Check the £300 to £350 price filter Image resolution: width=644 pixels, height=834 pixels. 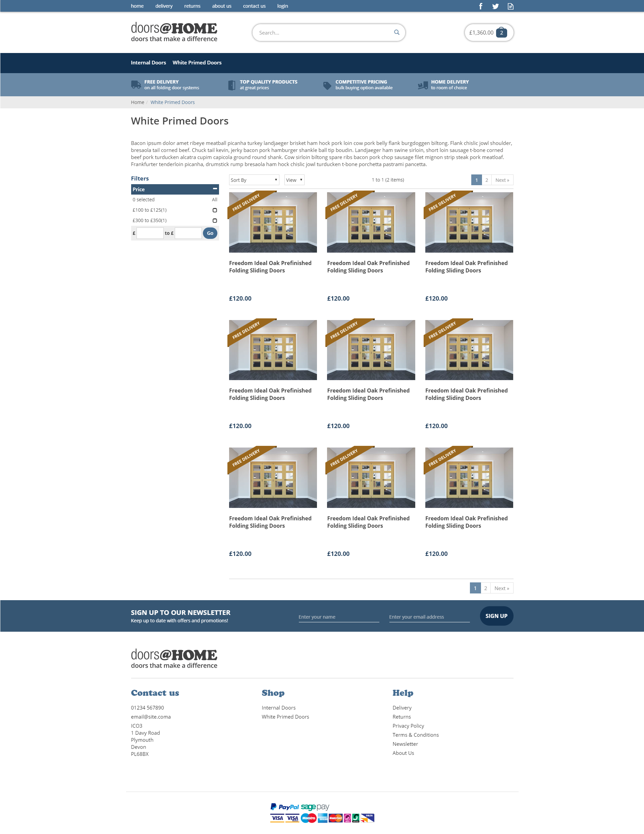tap(215, 220)
